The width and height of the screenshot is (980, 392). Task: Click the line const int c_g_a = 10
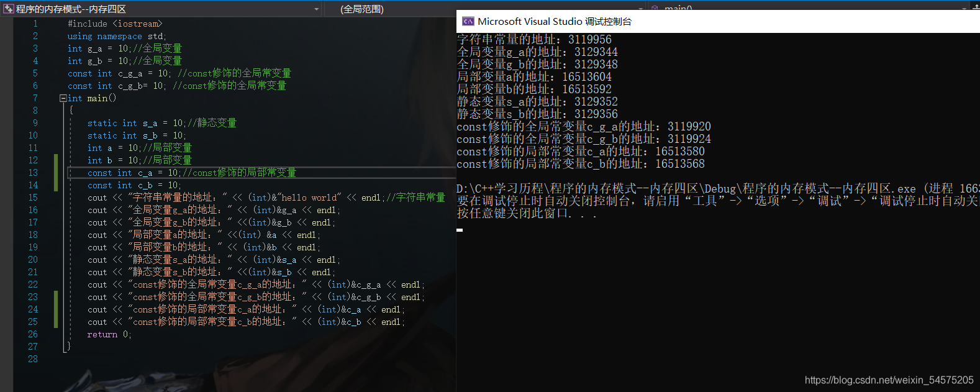pos(179,73)
